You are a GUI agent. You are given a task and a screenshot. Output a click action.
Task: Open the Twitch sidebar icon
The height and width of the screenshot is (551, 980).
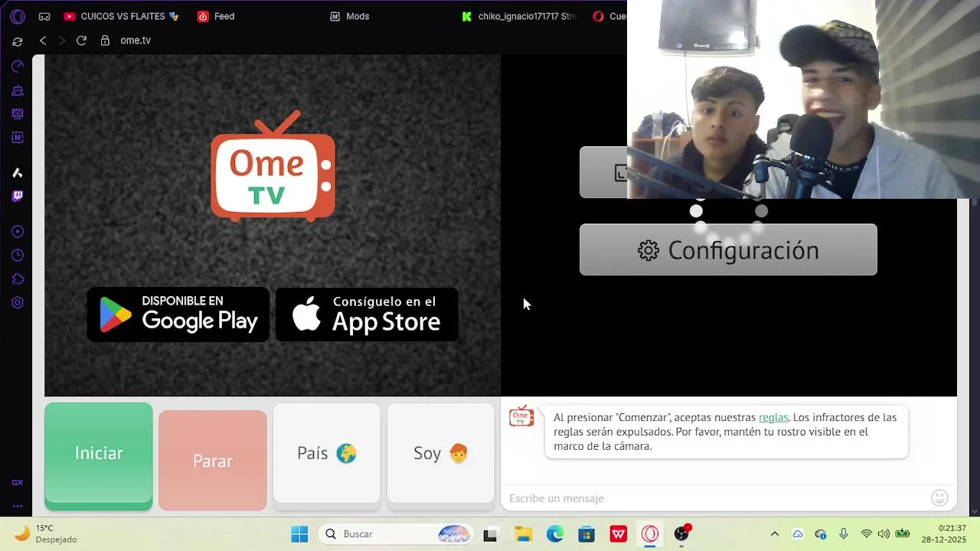(x=18, y=196)
